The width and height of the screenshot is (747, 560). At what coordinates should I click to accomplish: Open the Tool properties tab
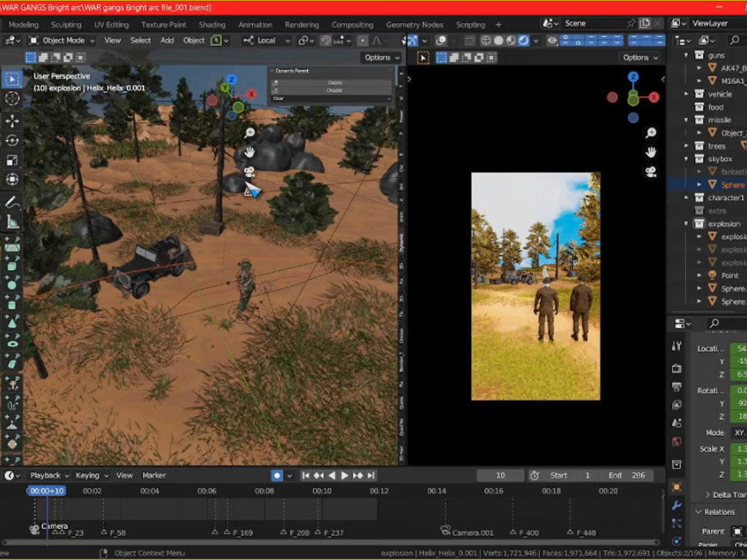coord(677,346)
